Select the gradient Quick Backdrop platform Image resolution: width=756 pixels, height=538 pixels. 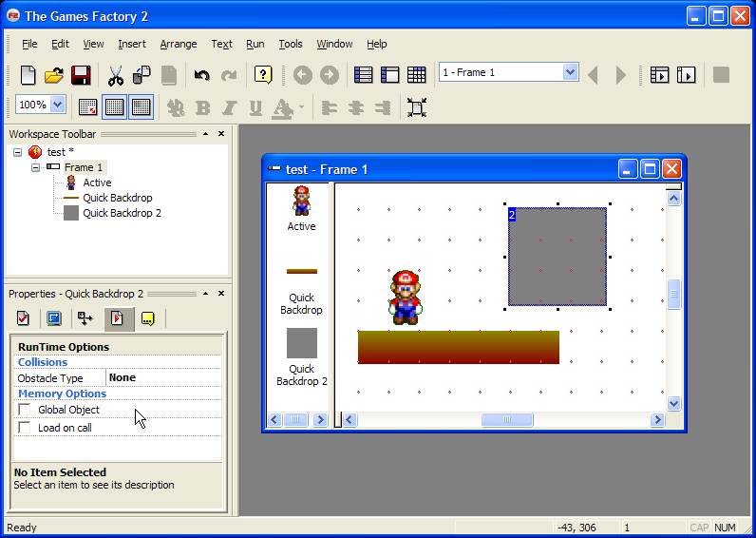coord(459,347)
